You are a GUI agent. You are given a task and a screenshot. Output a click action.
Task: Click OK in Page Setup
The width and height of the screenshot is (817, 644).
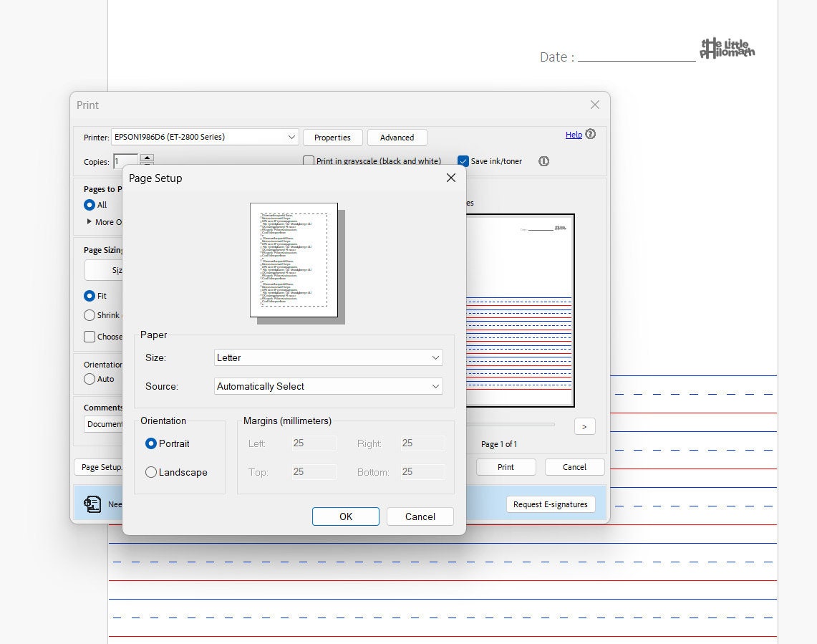[345, 516]
